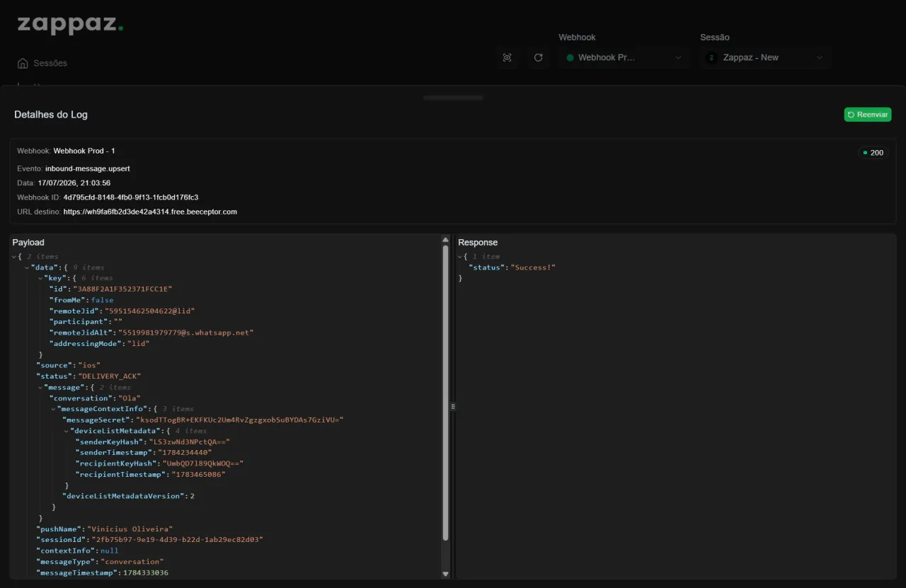906x588 pixels.
Task: Open Sessões in the sidebar
Action: coord(42,63)
